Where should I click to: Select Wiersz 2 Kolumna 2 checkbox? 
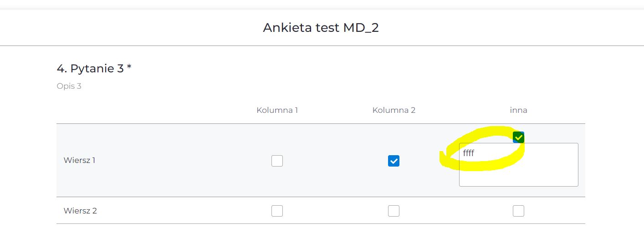point(394,211)
